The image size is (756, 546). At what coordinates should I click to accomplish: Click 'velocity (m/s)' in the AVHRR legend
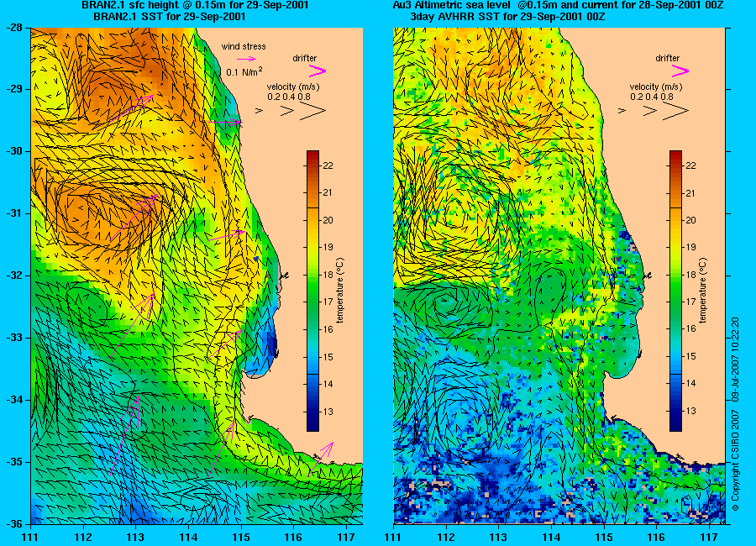click(x=656, y=87)
